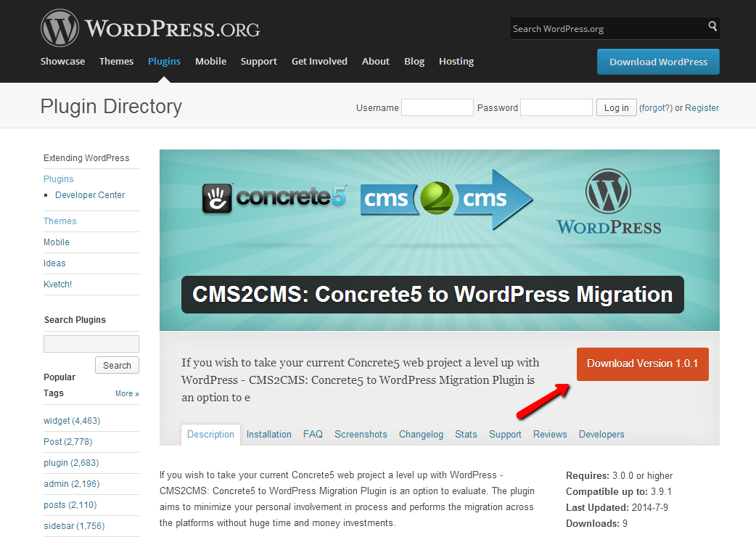
Task: Open the Showcase menu item
Action: point(62,61)
